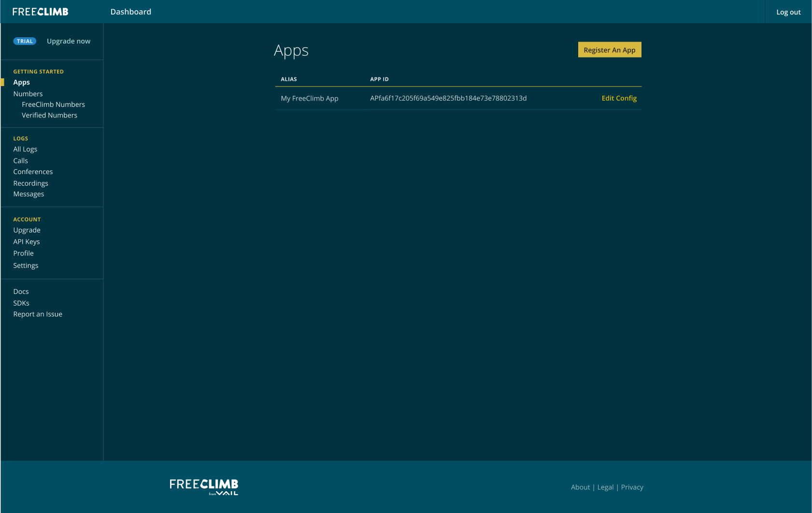Go to FreeClimb Numbers
812x513 pixels.
[x=54, y=104]
